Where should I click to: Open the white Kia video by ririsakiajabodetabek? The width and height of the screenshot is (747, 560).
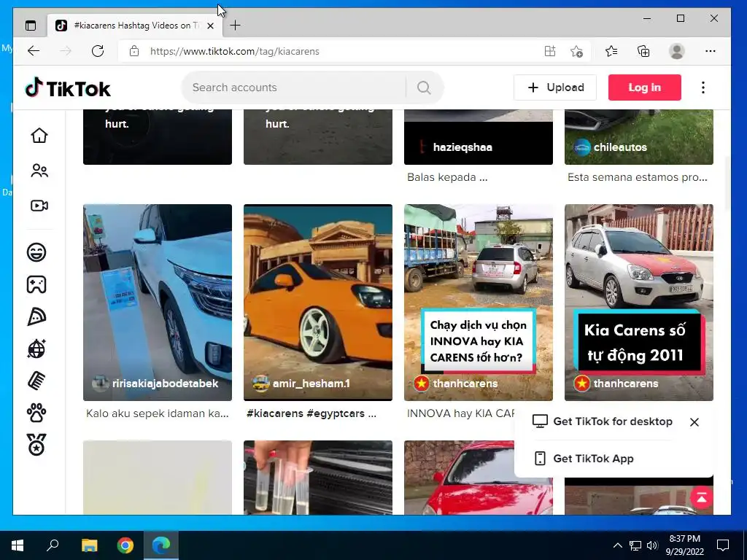pos(158,303)
